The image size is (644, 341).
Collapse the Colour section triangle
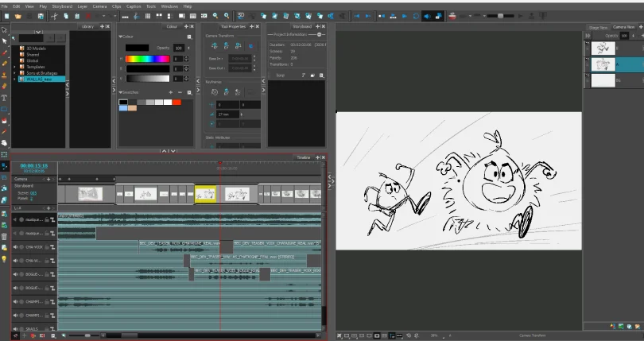(x=120, y=37)
